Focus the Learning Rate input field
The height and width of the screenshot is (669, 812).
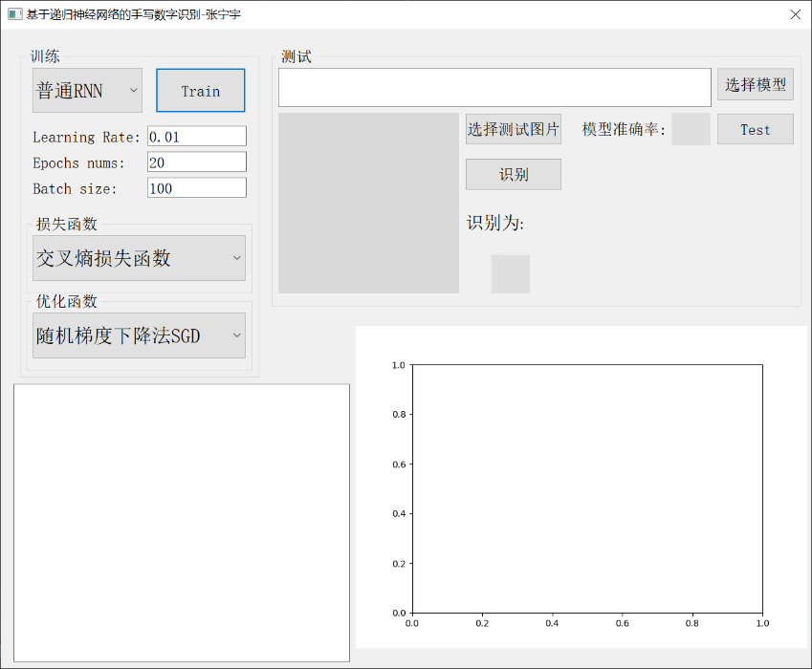pyautogui.click(x=196, y=137)
